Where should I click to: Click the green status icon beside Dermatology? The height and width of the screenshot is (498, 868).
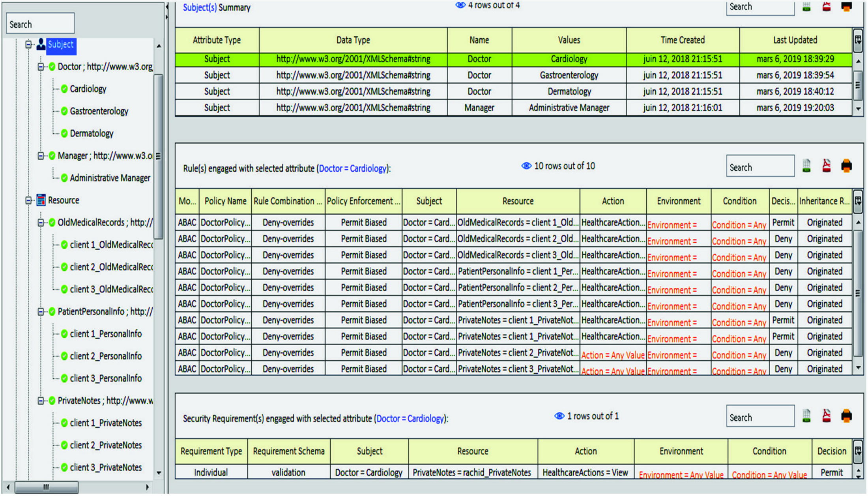pyautogui.click(x=64, y=133)
